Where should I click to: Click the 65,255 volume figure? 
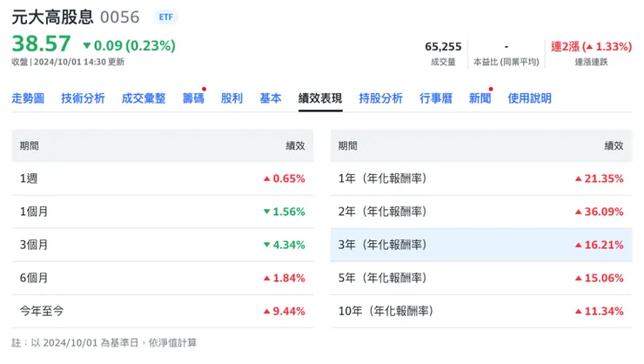tap(443, 46)
